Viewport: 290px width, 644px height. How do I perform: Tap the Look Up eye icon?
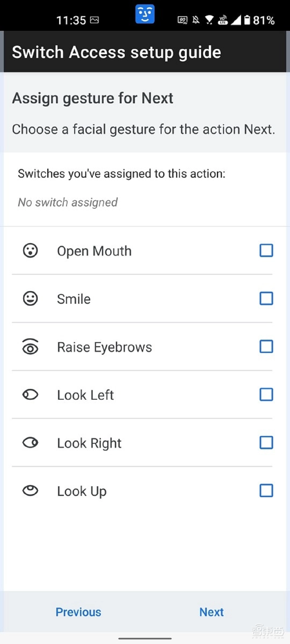click(30, 491)
